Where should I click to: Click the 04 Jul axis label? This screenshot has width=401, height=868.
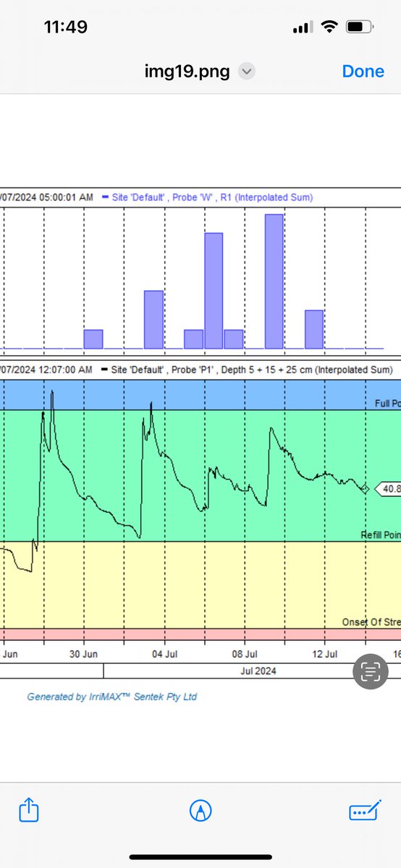164,653
